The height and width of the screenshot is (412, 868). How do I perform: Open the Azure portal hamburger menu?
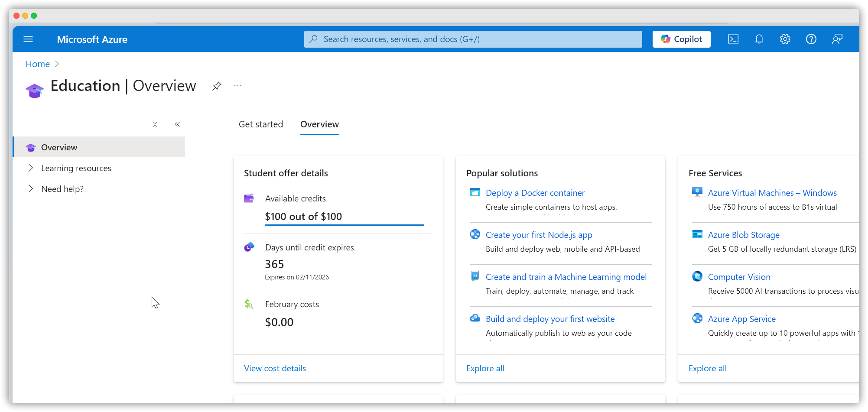(28, 39)
